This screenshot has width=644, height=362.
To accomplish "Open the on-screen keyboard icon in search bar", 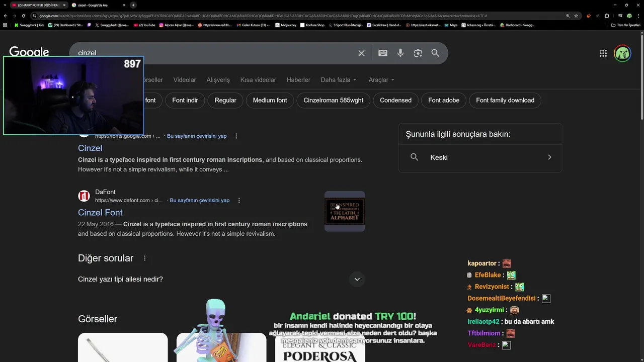I will pyautogui.click(x=383, y=53).
